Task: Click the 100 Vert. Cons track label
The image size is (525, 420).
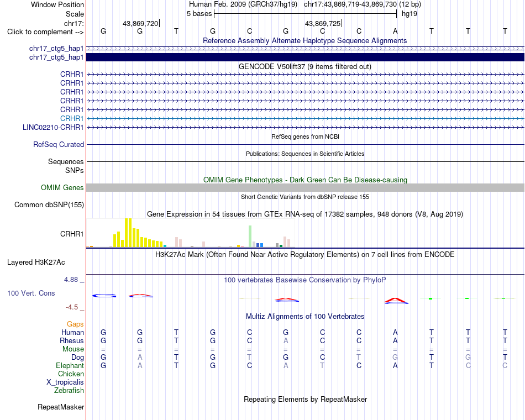Action: (31, 293)
